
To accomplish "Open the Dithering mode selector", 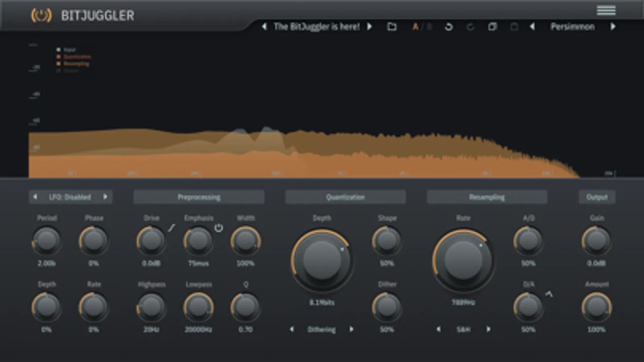I will coord(321,329).
